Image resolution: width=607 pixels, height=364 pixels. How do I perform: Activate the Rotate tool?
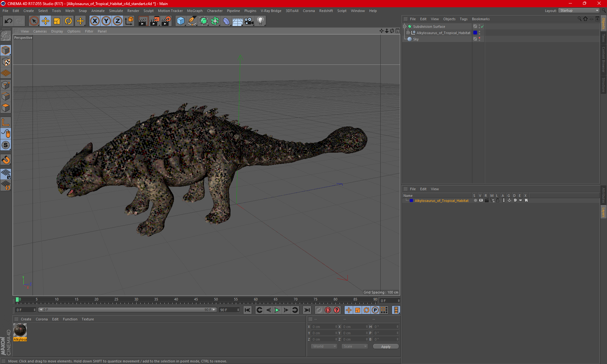click(68, 21)
